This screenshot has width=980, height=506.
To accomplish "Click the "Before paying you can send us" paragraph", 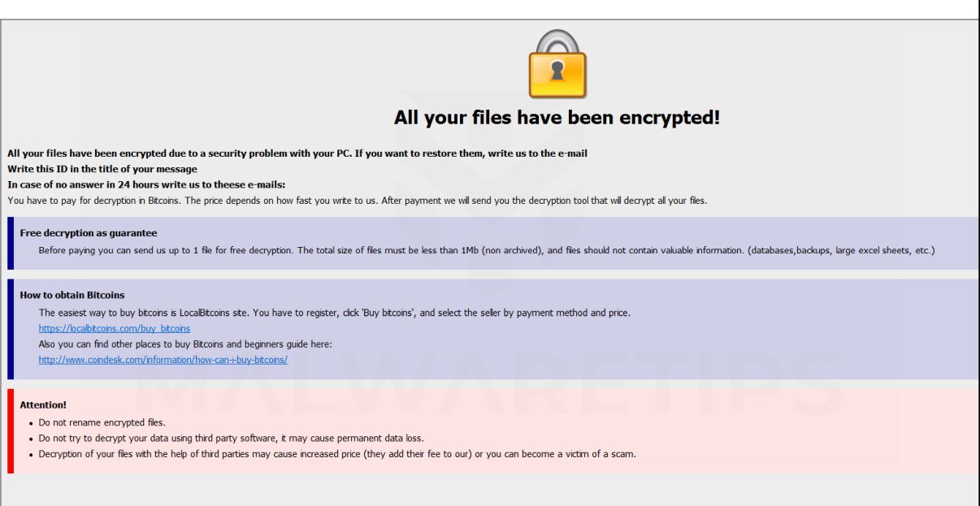I will coord(486,250).
